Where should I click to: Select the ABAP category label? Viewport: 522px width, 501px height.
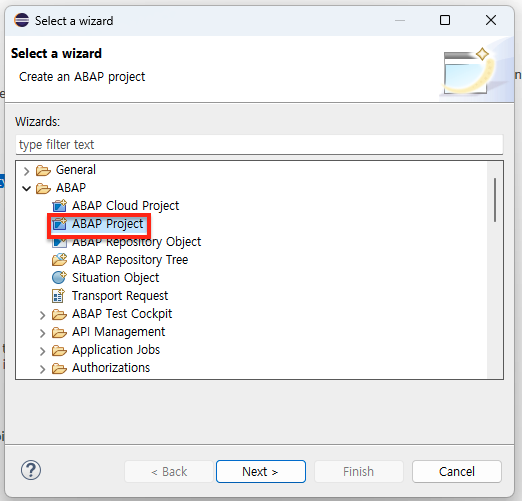pyautogui.click(x=71, y=188)
